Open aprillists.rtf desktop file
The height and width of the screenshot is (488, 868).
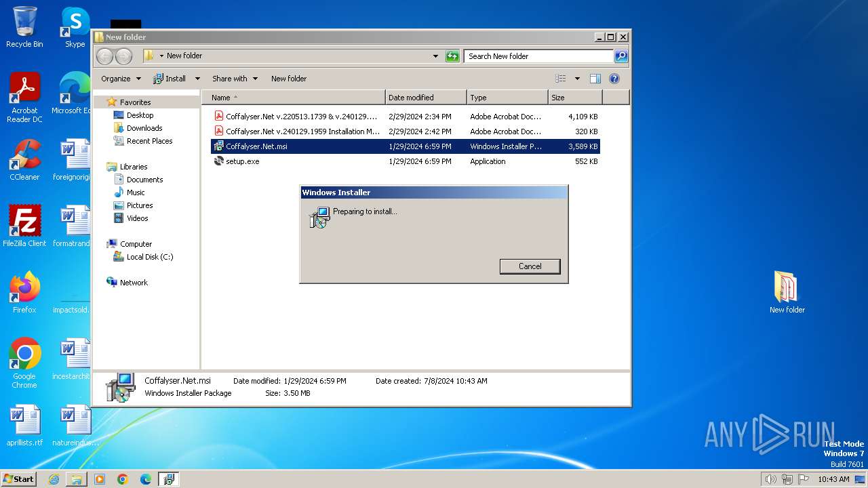(24, 426)
